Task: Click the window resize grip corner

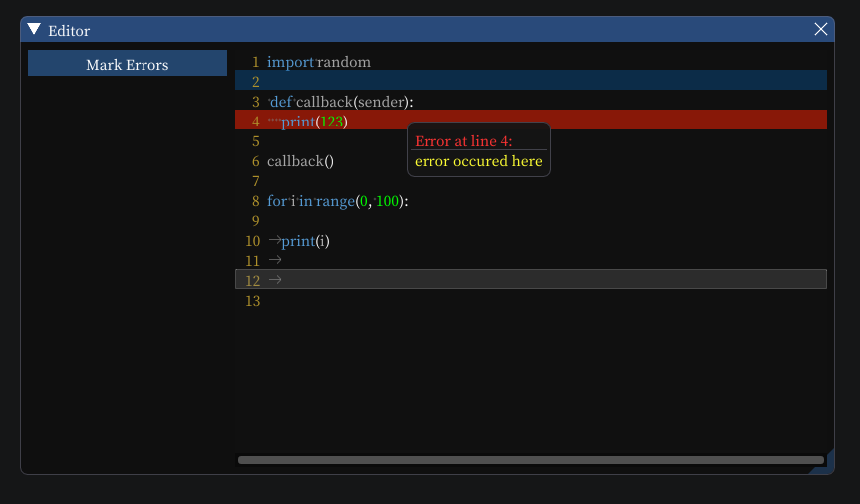Action: click(825, 465)
